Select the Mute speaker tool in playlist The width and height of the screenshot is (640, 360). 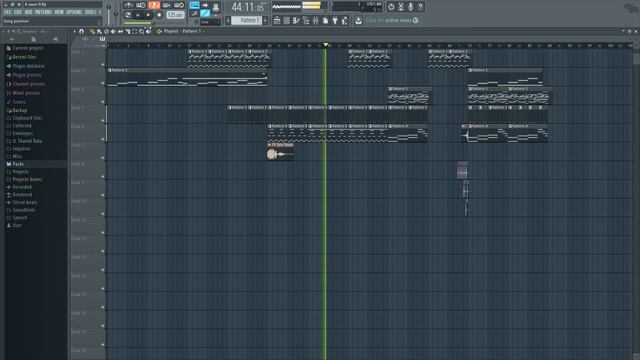click(x=113, y=31)
